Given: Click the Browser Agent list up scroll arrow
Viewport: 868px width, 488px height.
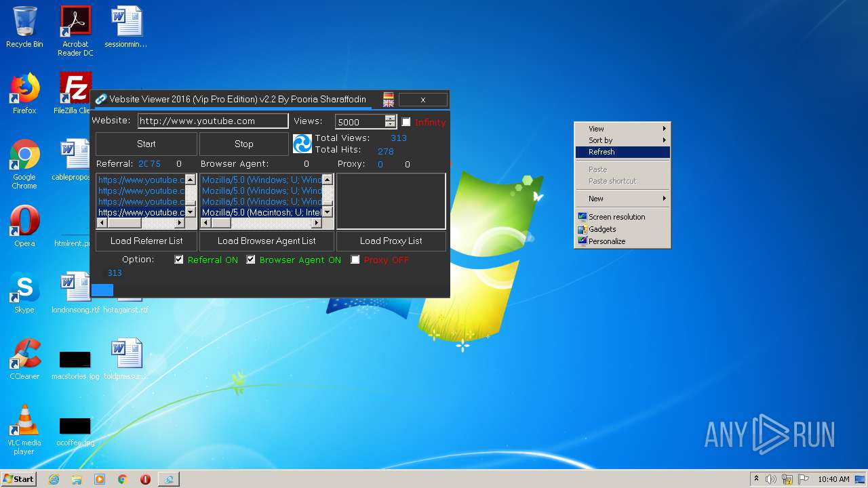Looking at the screenshot, I should pyautogui.click(x=328, y=180).
